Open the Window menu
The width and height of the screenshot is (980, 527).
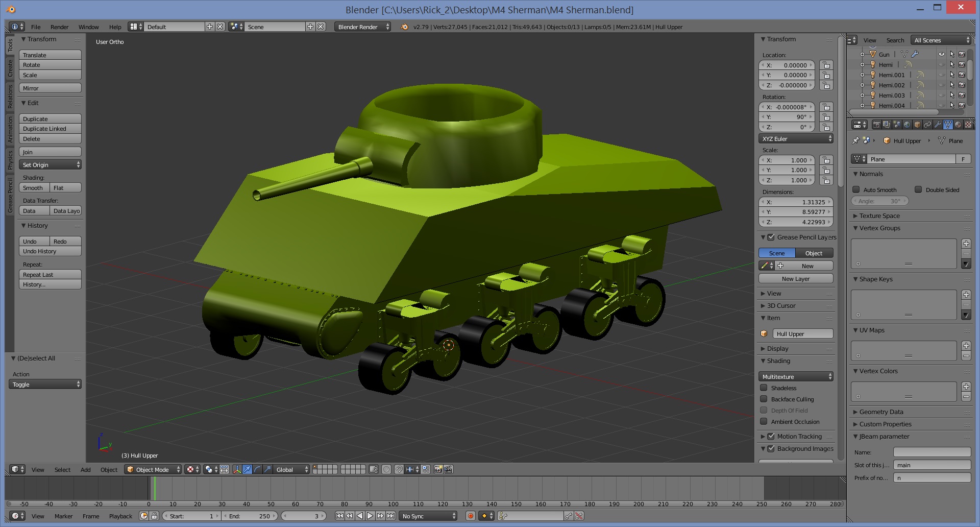[88, 27]
